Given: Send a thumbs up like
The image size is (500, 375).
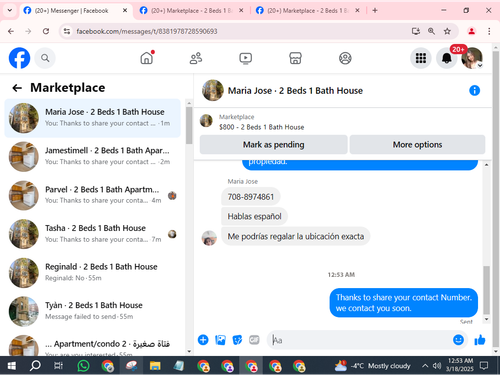Looking at the screenshot, I should tap(480, 340).
